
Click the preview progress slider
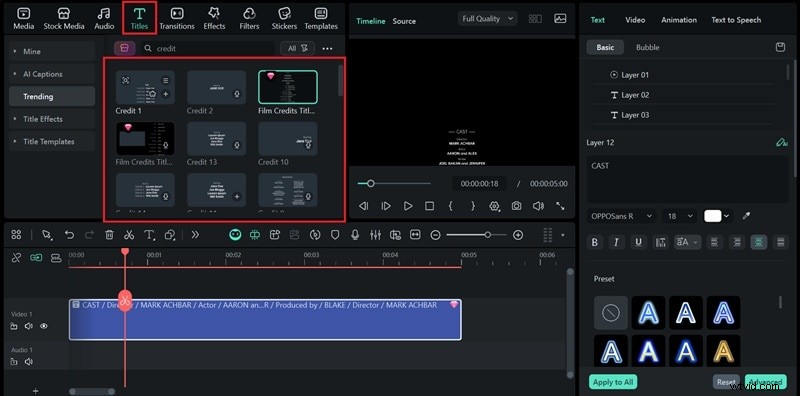pyautogui.click(x=394, y=183)
